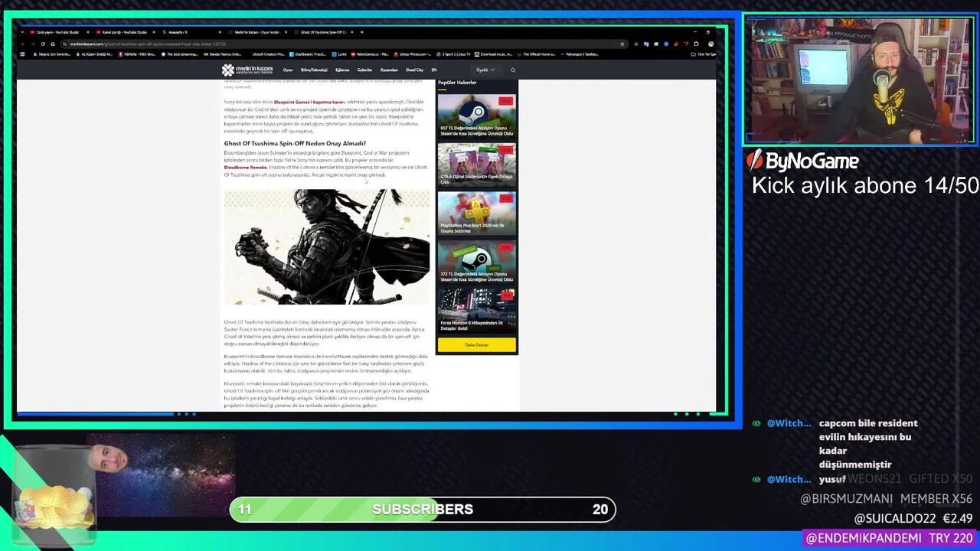Open the Dead City menu item
The width and height of the screenshot is (980, 551).
[414, 70]
